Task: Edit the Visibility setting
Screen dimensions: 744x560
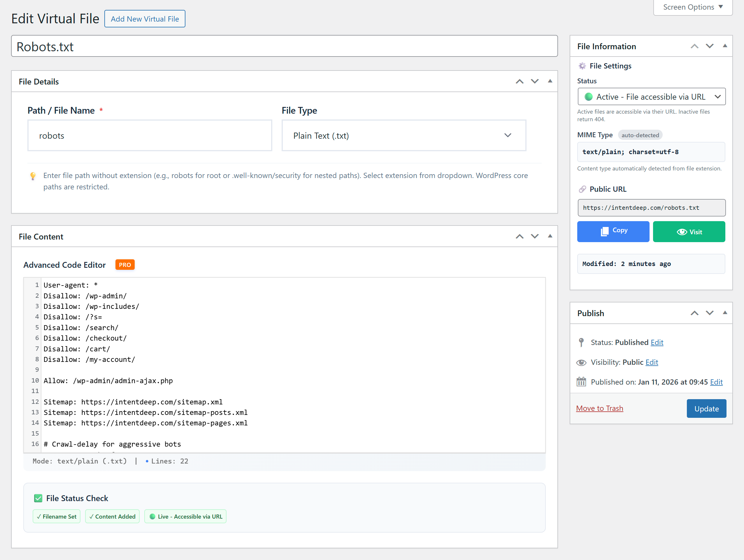Action: click(652, 362)
